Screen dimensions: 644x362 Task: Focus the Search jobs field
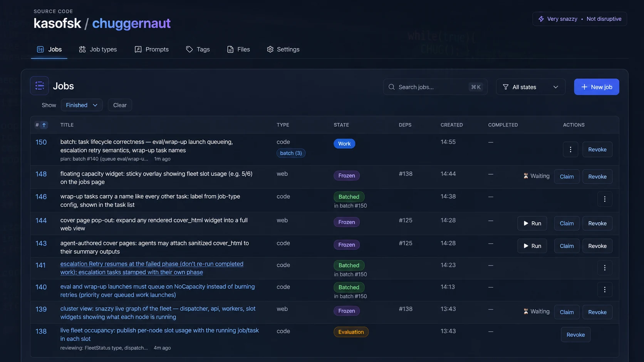click(x=435, y=87)
